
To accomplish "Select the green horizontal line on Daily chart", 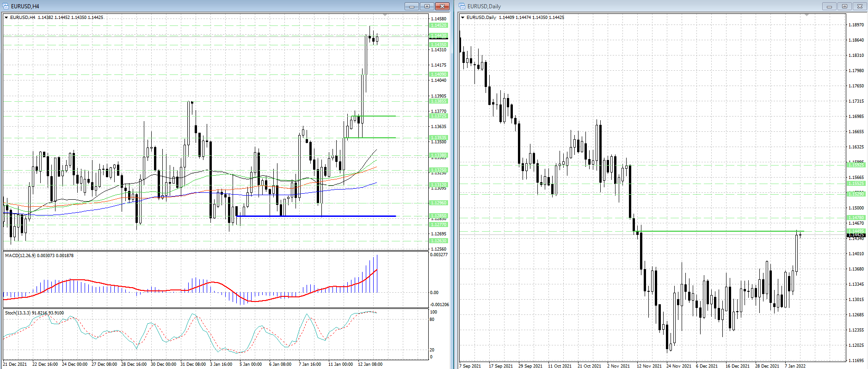I will click(x=717, y=231).
